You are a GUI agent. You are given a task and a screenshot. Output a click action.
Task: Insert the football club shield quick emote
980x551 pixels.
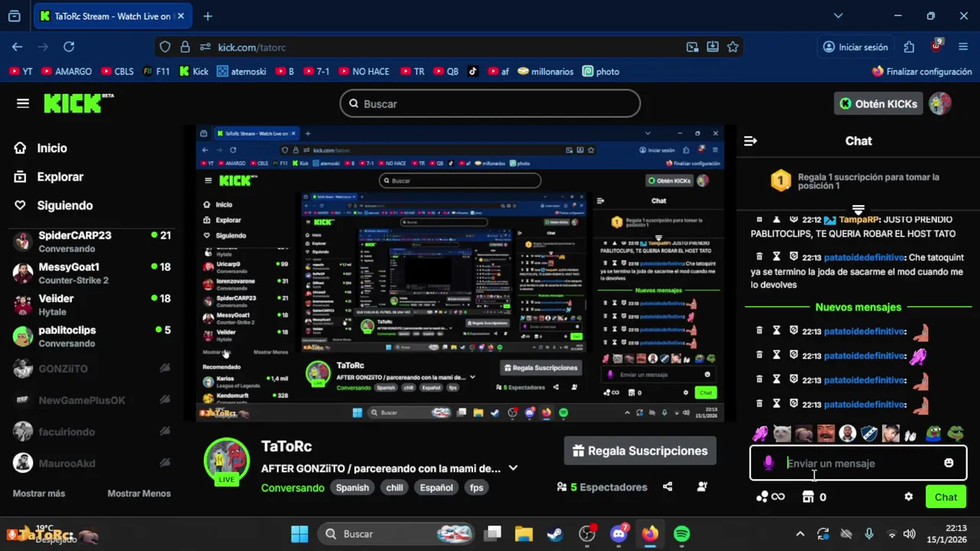click(869, 434)
